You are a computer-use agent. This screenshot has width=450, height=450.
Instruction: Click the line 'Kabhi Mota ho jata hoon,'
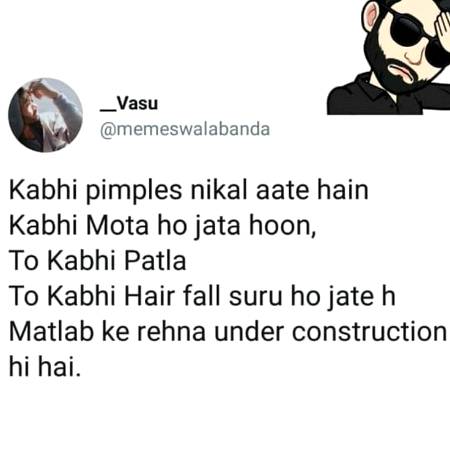tap(162, 226)
